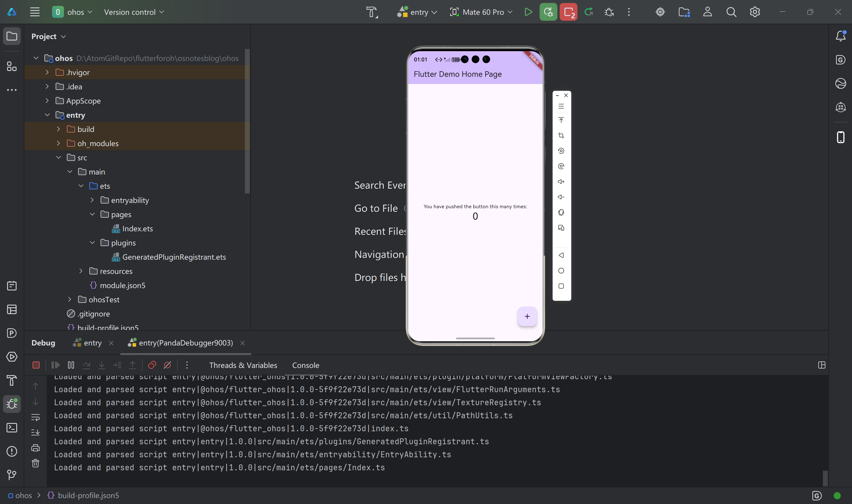Collapse the entry module folder
This screenshot has height=504, width=852.
47,115
